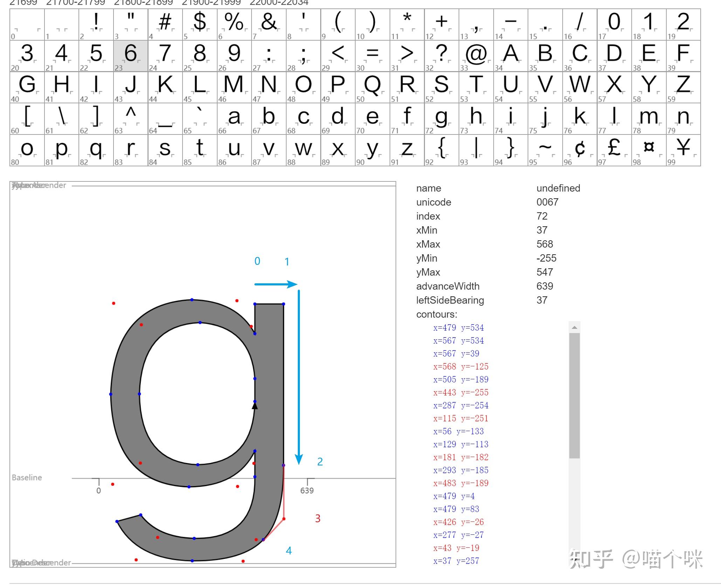Open glyph range 21900-21999 page
This screenshot has width=721, height=588.
coord(211,3)
